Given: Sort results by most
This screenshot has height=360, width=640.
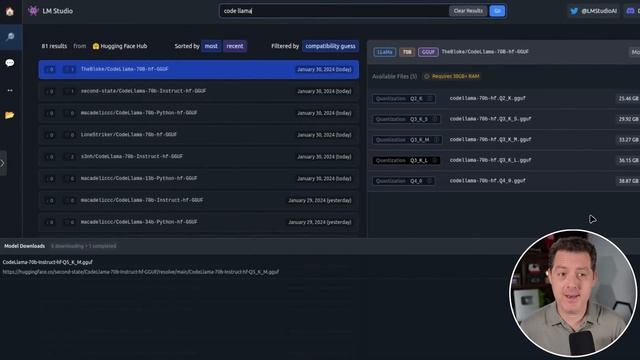Looking at the screenshot, I should click(211, 46).
